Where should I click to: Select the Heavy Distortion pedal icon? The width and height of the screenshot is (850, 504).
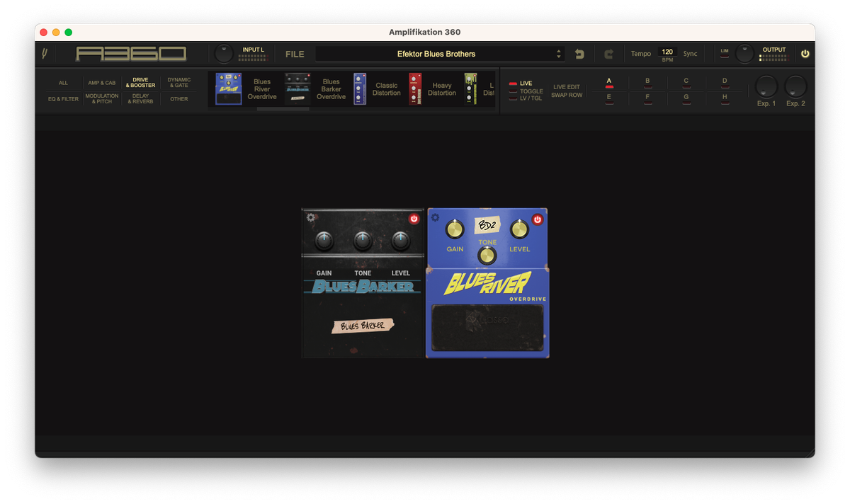tap(415, 88)
